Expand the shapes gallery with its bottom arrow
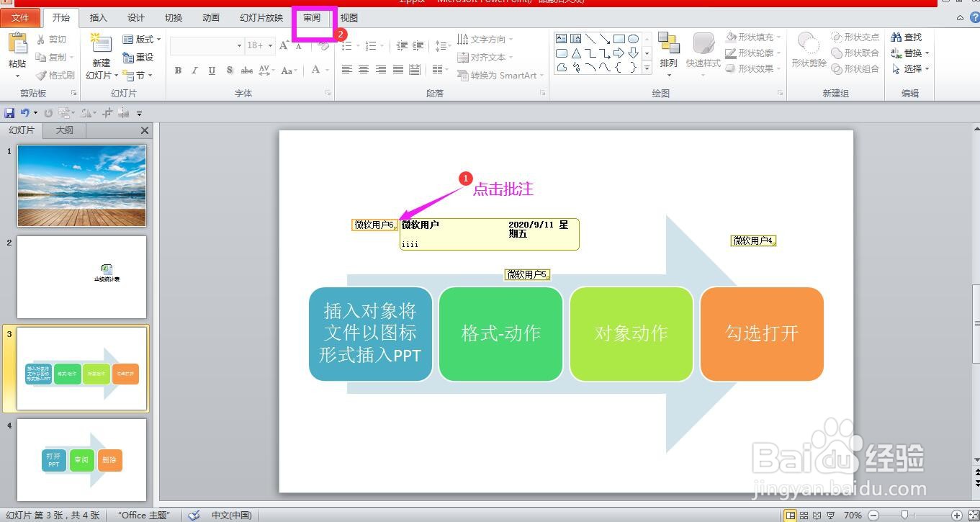The image size is (980, 522). pyautogui.click(x=647, y=67)
